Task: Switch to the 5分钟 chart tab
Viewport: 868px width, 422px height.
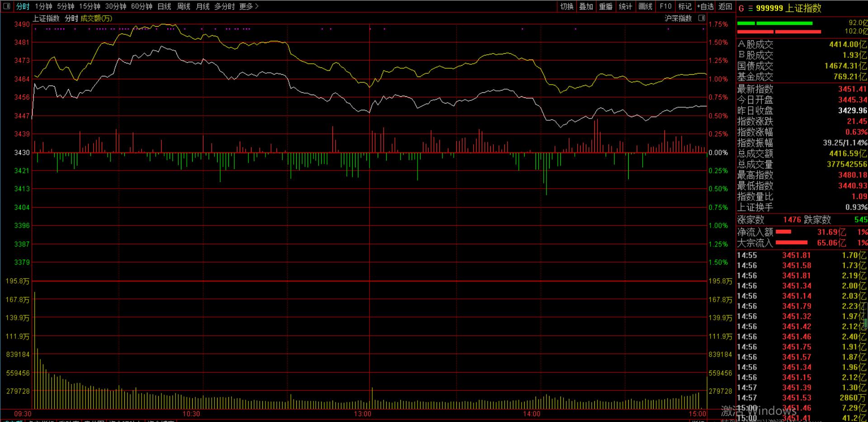Action: [66, 6]
